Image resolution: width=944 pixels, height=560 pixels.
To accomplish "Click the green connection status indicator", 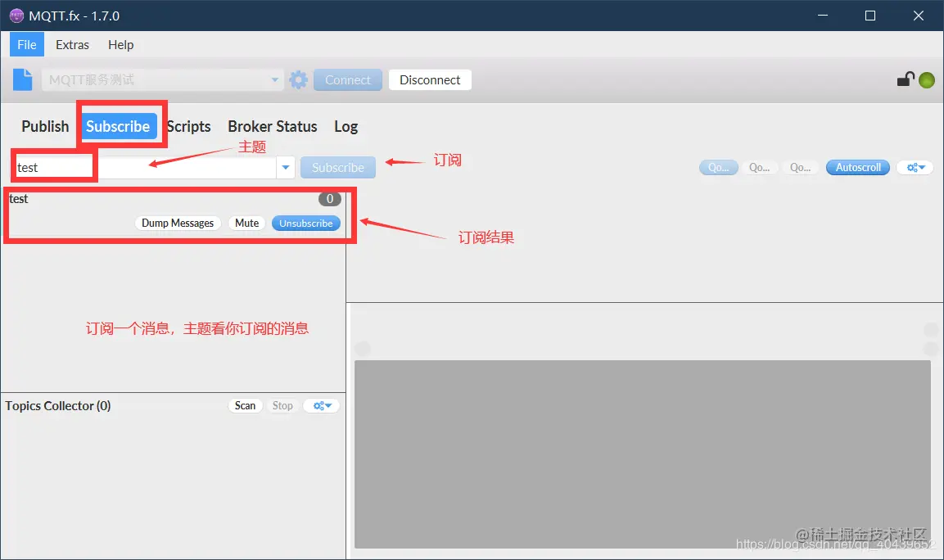I will (927, 79).
